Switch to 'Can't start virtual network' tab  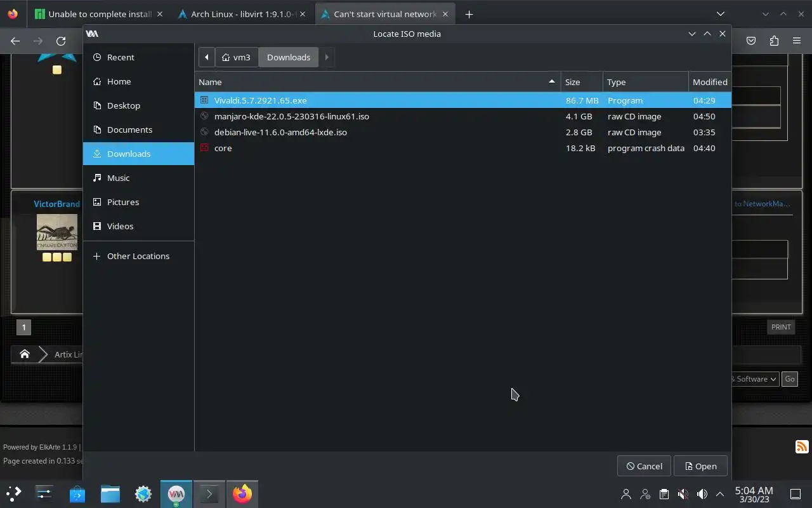(x=385, y=14)
